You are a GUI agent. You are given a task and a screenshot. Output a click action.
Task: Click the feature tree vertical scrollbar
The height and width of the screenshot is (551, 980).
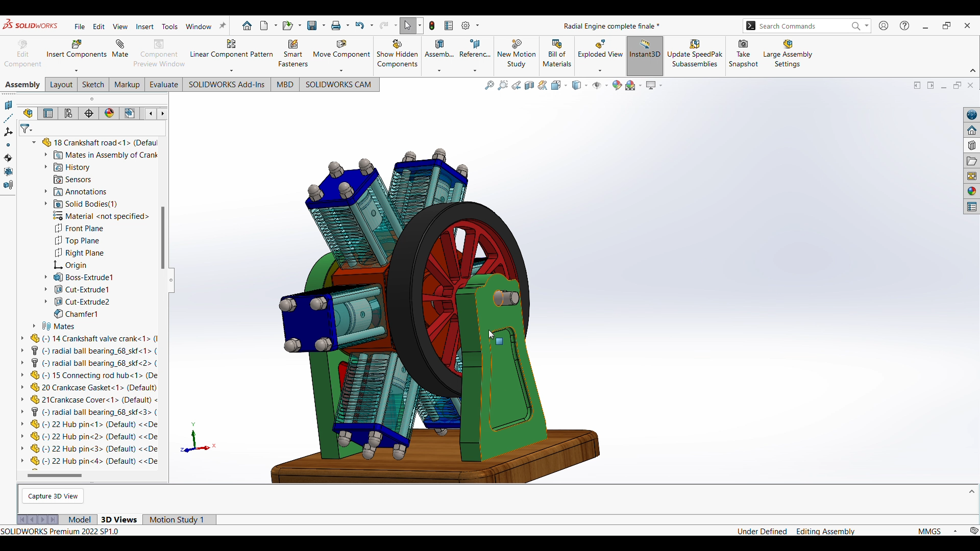pyautogui.click(x=163, y=238)
